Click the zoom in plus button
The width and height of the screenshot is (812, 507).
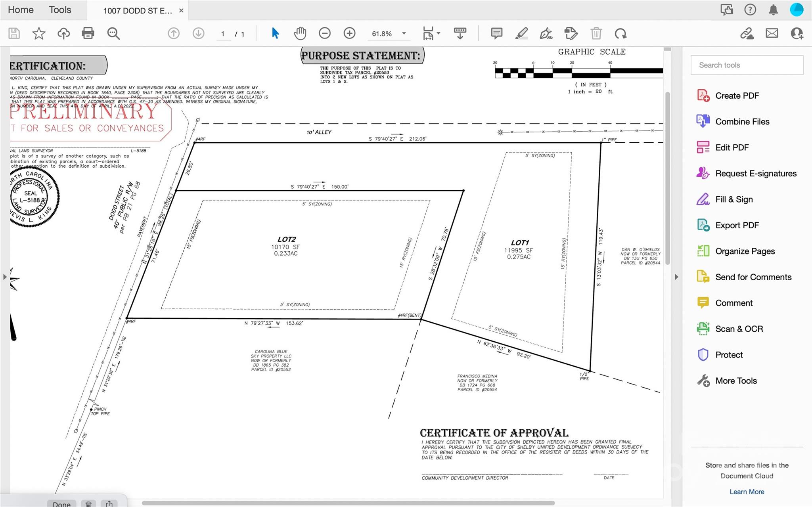(x=349, y=33)
